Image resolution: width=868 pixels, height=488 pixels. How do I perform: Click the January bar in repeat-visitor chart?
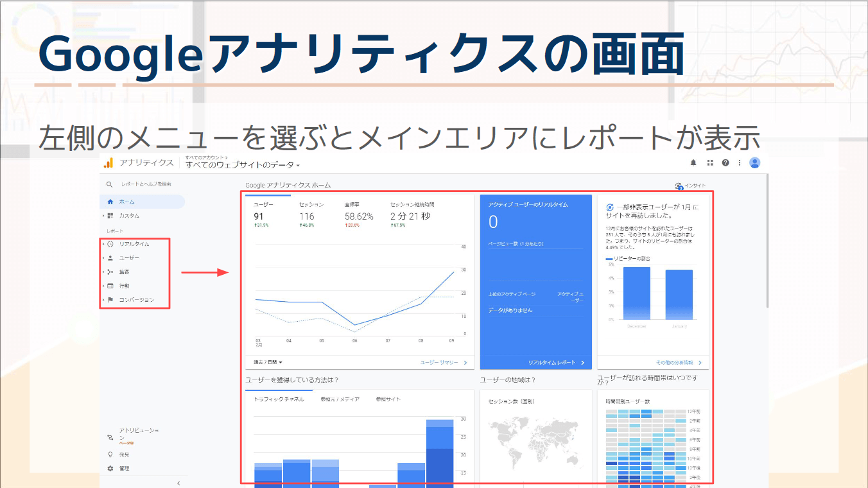[679, 294]
